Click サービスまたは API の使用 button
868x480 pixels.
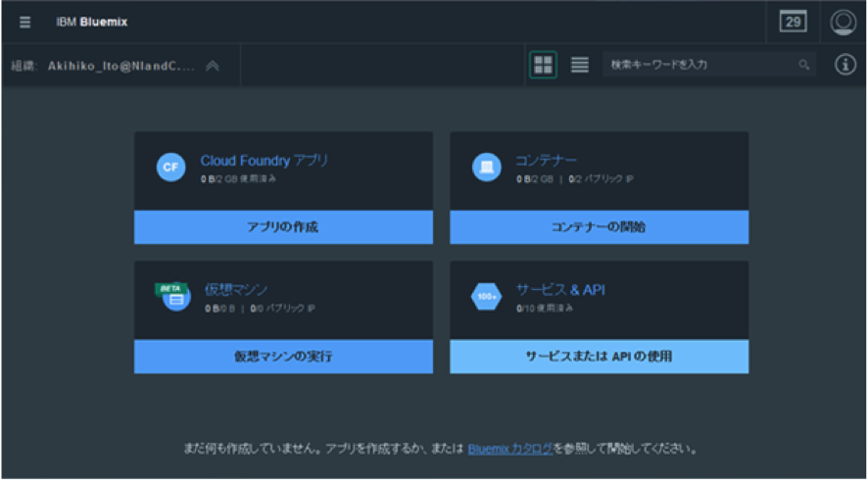599,357
